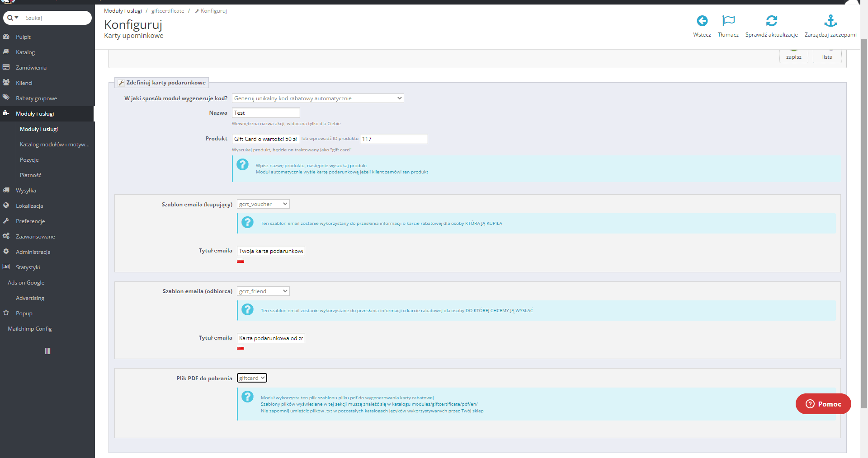Click help icon beside PDF template hint
Image resolution: width=868 pixels, height=458 pixels.
tap(247, 397)
